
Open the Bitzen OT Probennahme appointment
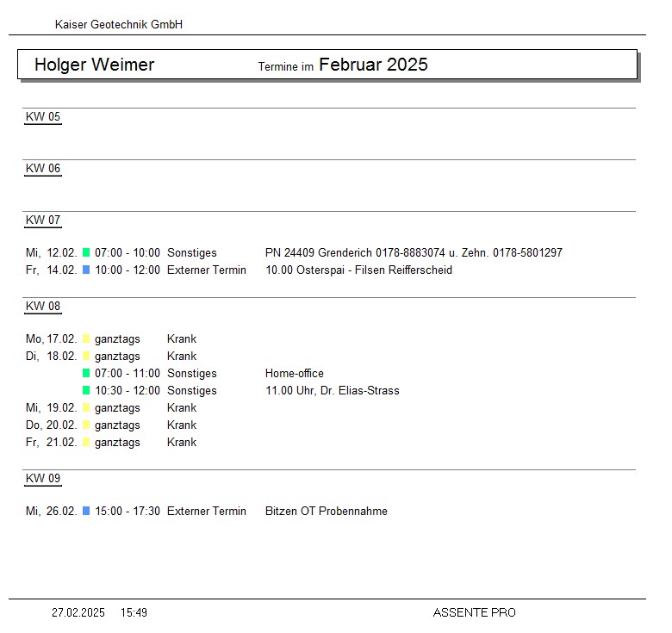326,512
